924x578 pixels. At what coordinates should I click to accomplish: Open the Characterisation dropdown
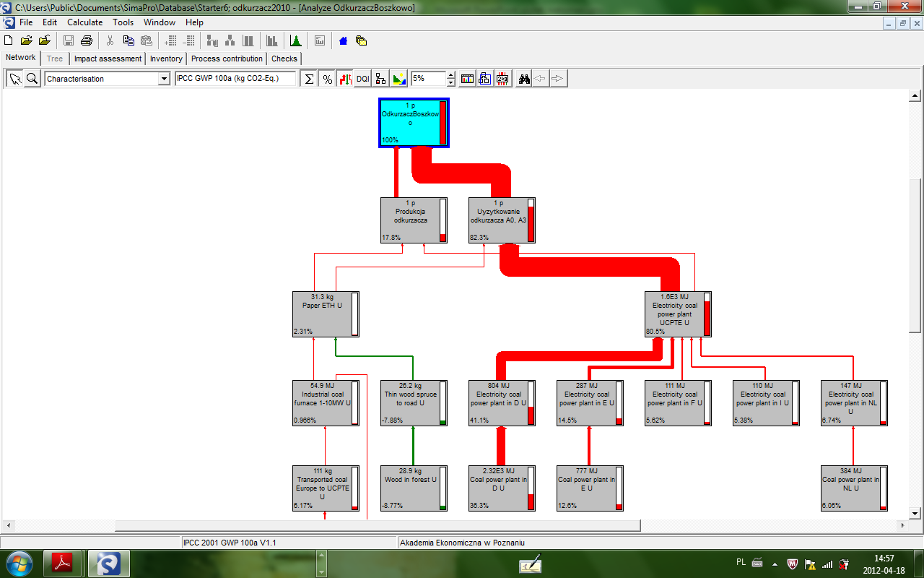[x=164, y=79]
